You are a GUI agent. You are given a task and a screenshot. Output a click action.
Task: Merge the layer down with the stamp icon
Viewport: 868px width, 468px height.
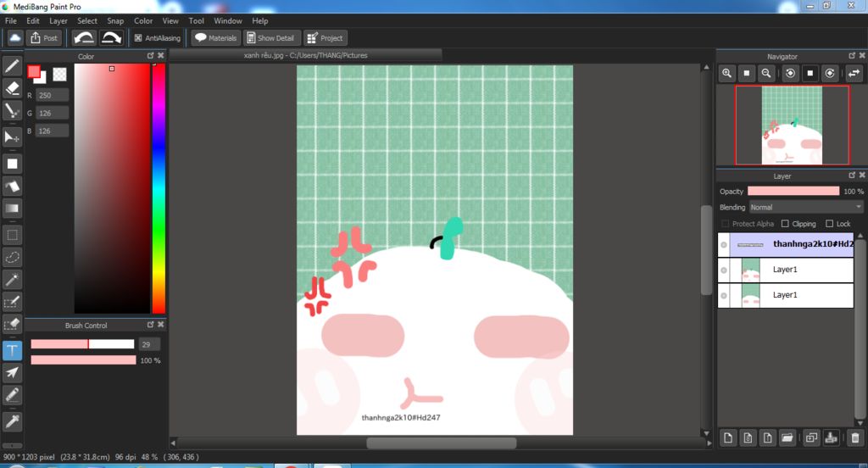831,438
